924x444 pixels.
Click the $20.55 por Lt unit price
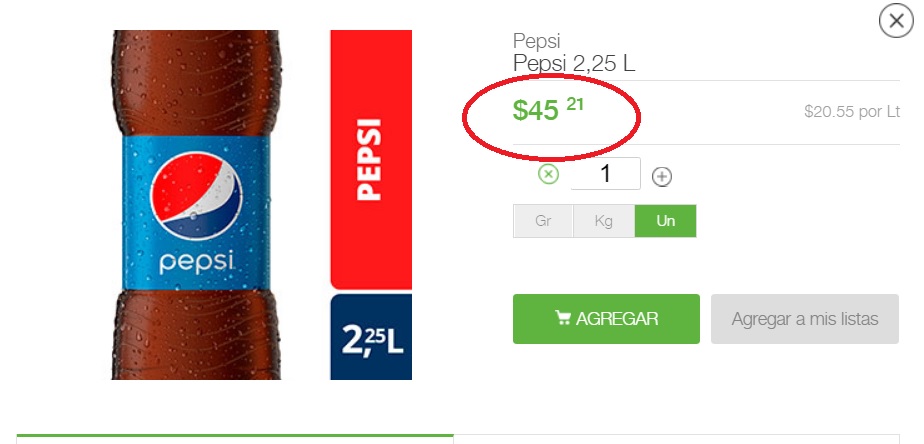click(x=852, y=111)
